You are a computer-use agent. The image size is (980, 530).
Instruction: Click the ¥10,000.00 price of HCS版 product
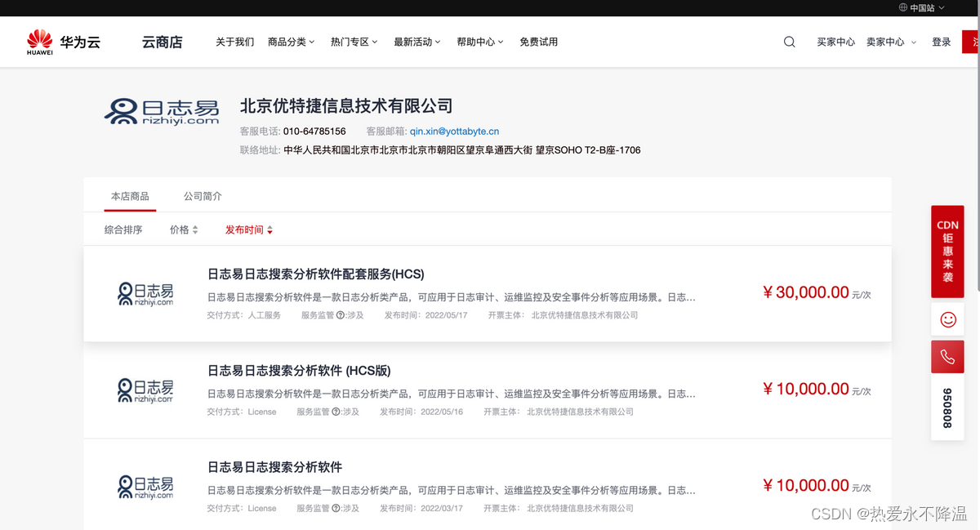point(806,389)
